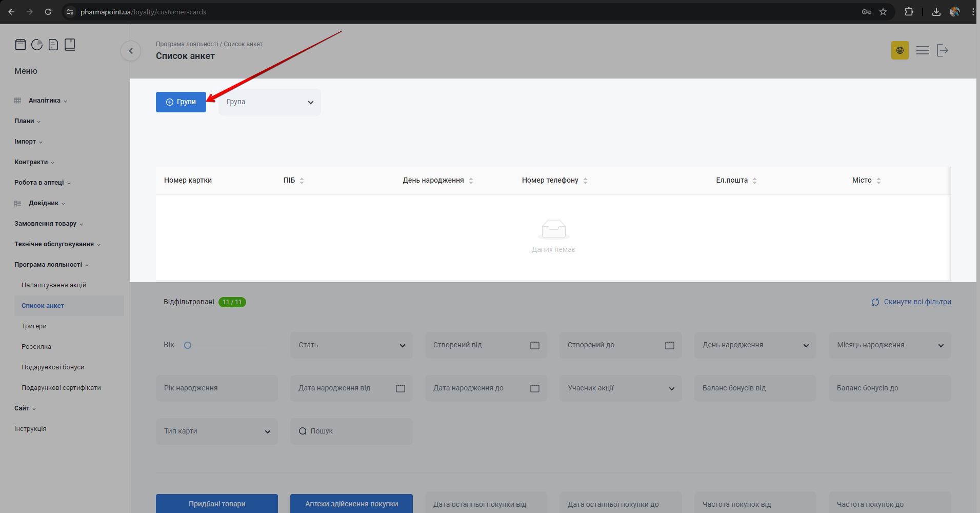Sort table by День народження column
The image size is (980, 513).
click(471, 181)
